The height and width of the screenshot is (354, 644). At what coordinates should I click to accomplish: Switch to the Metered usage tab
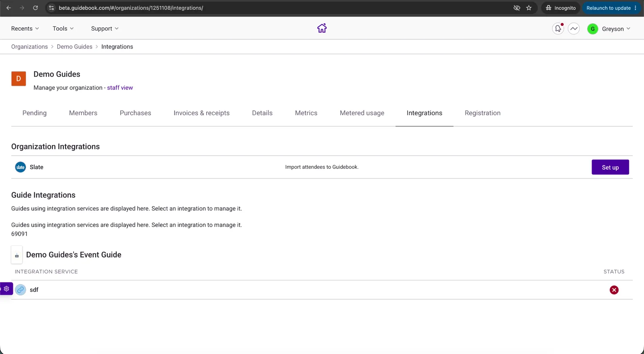[x=362, y=113]
